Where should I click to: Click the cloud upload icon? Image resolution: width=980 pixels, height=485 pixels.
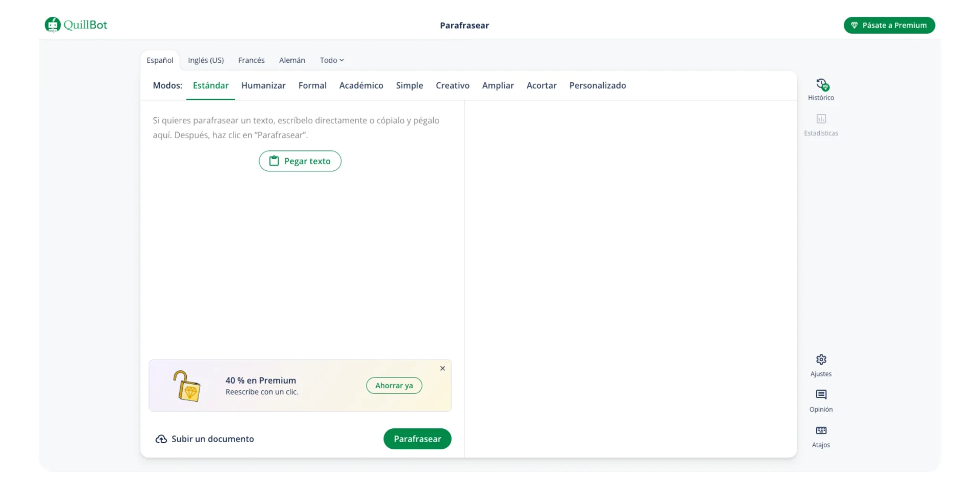pos(161,439)
